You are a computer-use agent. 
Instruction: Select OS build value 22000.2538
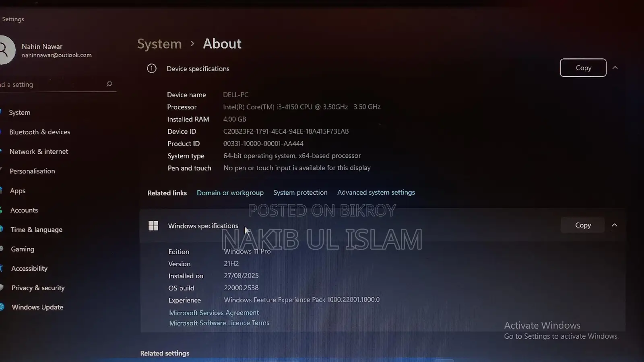tap(241, 288)
